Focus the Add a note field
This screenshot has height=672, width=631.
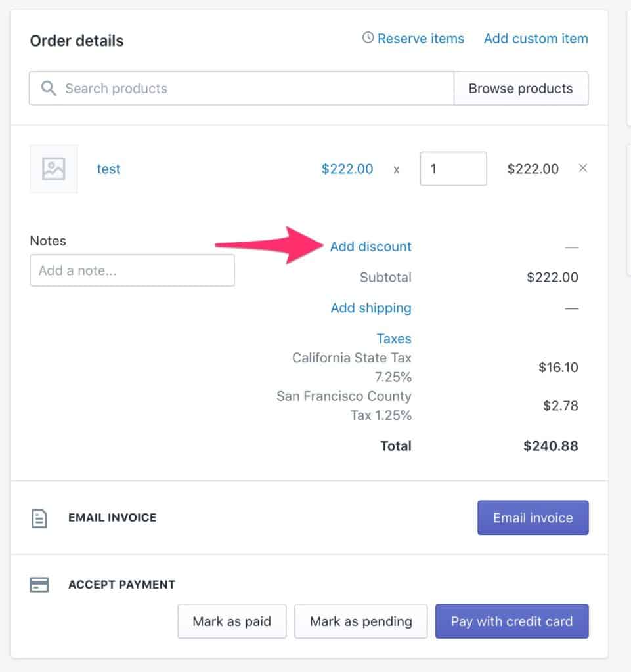pos(132,270)
